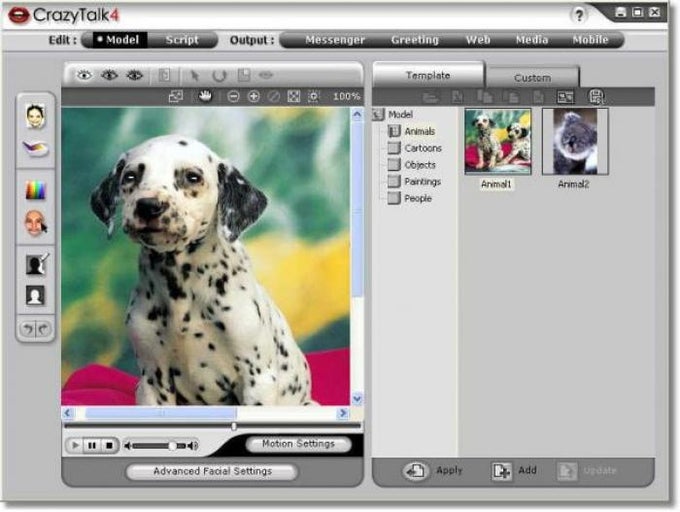This screenshot has width=680, height=512.
Task: Click the volume slider knob
Action: tap(172, 446)
